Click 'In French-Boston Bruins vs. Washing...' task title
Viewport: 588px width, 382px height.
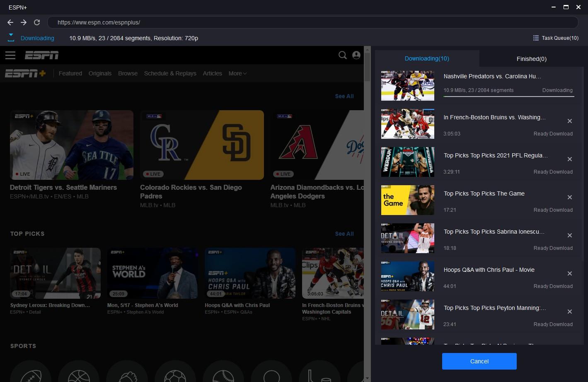click(x=494, y=117)
